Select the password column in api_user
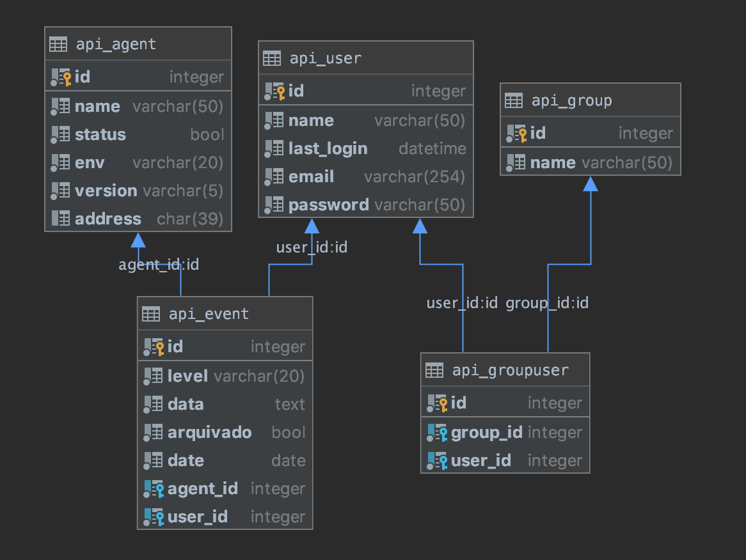 (328, 205)
